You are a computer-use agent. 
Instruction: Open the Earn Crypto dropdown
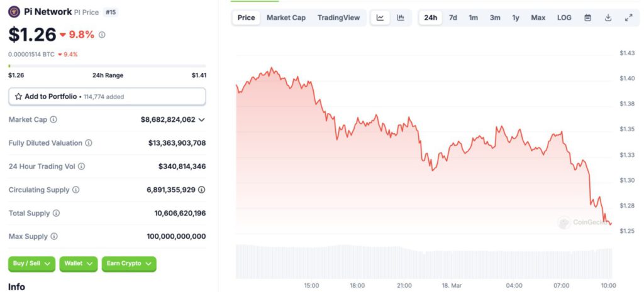129,264
